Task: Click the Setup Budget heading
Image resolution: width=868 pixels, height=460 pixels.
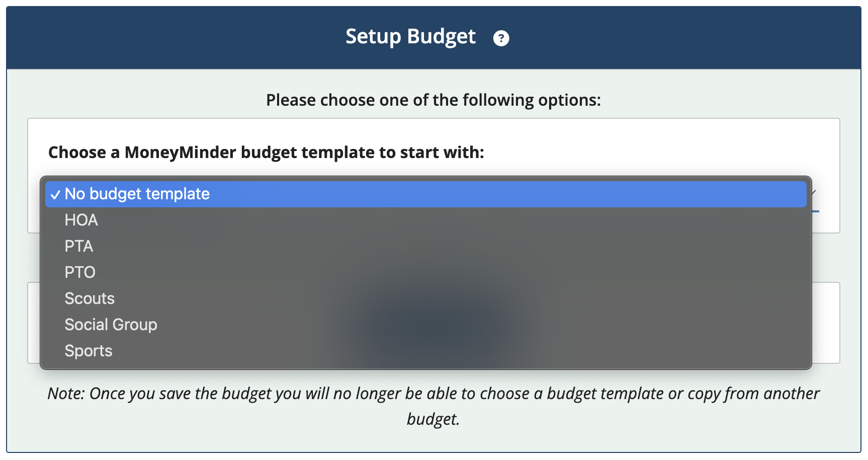Action: tap(410, 37)
